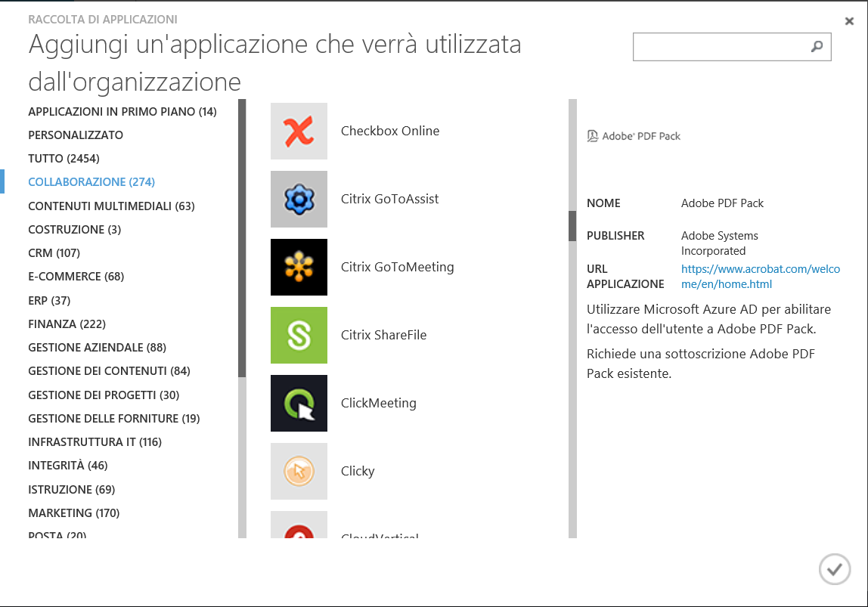Click the Adobe PDF Pack logo

[x=634, y=136]
